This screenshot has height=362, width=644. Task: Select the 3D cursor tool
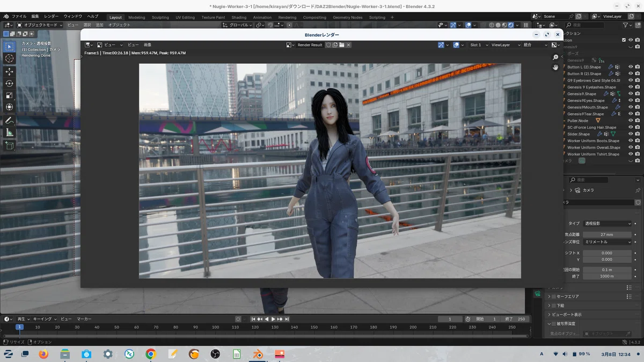[x=10, y=58]
